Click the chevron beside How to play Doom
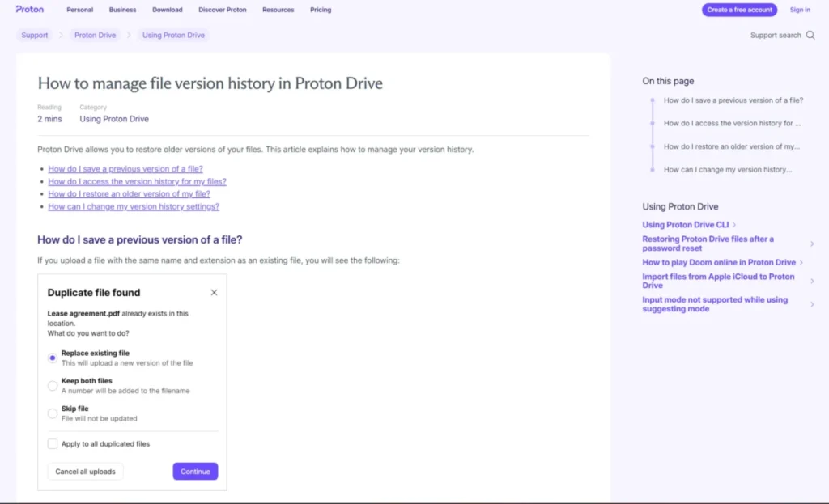 801,263
